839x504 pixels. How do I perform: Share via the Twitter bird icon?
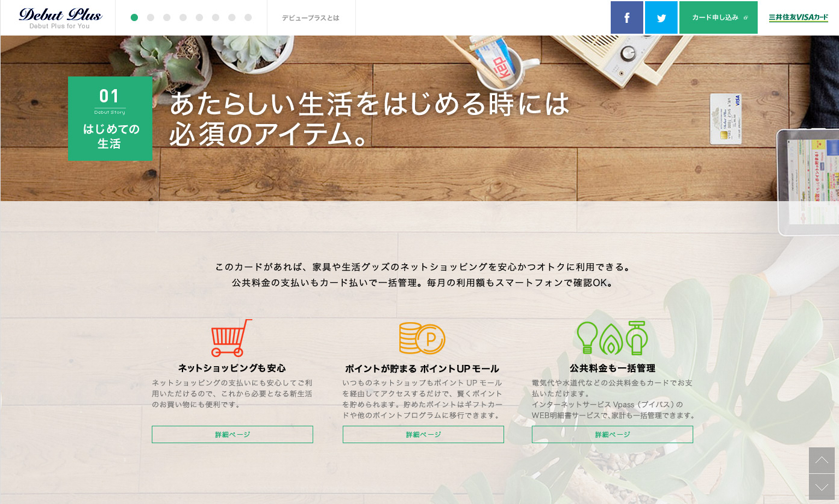661,17
